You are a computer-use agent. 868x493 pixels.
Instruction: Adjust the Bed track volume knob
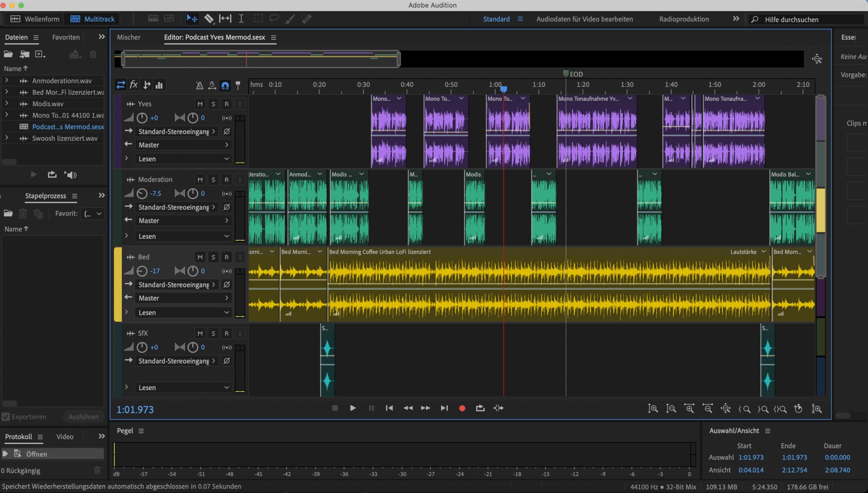click(x=141, y=271)
